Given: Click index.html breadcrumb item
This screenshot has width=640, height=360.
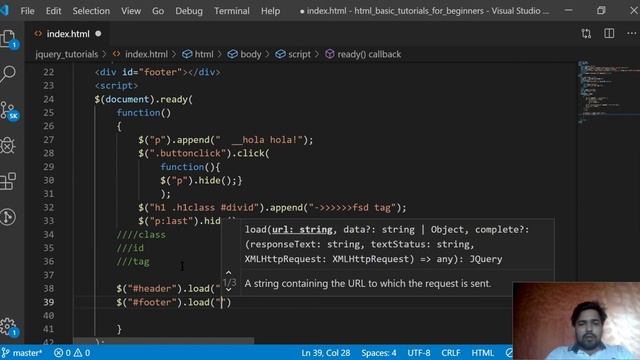Looking at the screenshot, I should pos(140,54).
